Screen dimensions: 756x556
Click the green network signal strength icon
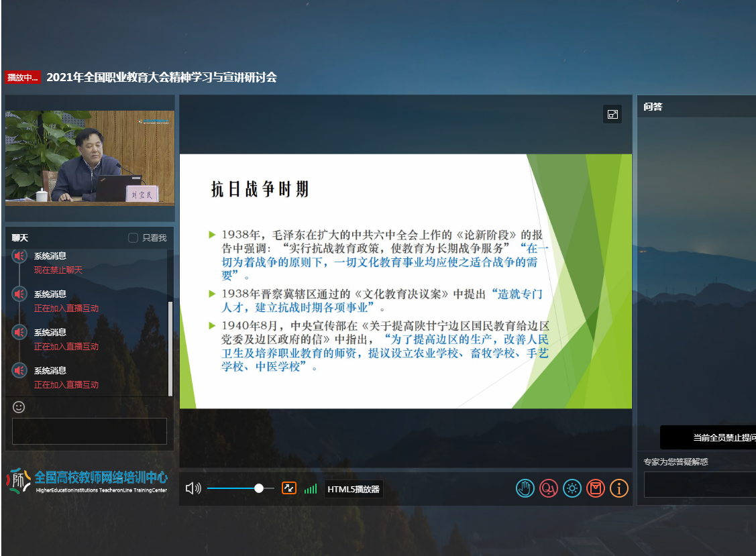click(x=310, y=489)
